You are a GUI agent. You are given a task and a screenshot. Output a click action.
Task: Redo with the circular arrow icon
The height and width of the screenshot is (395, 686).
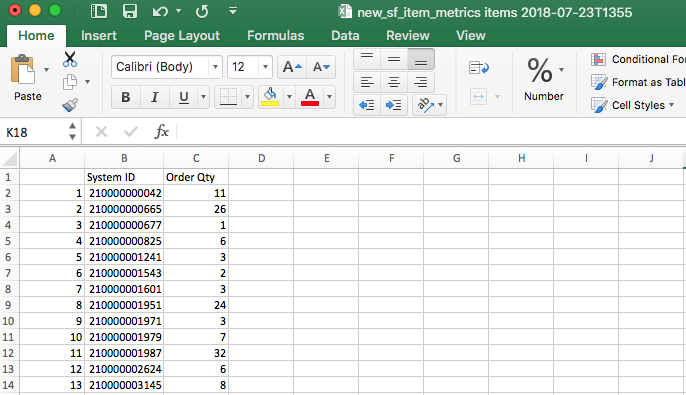coord(202,11)
